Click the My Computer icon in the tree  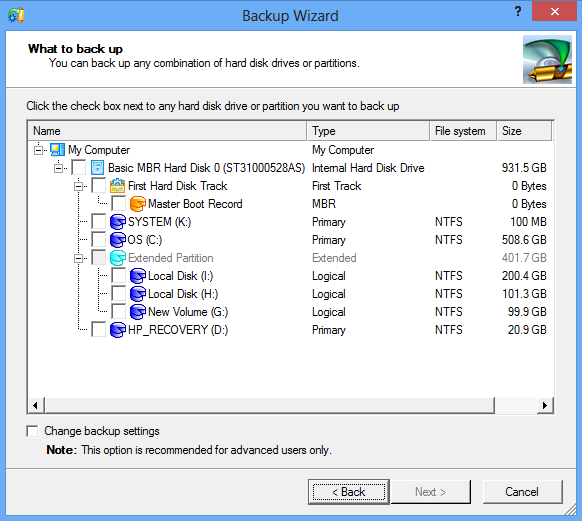(x=57, y=150)
